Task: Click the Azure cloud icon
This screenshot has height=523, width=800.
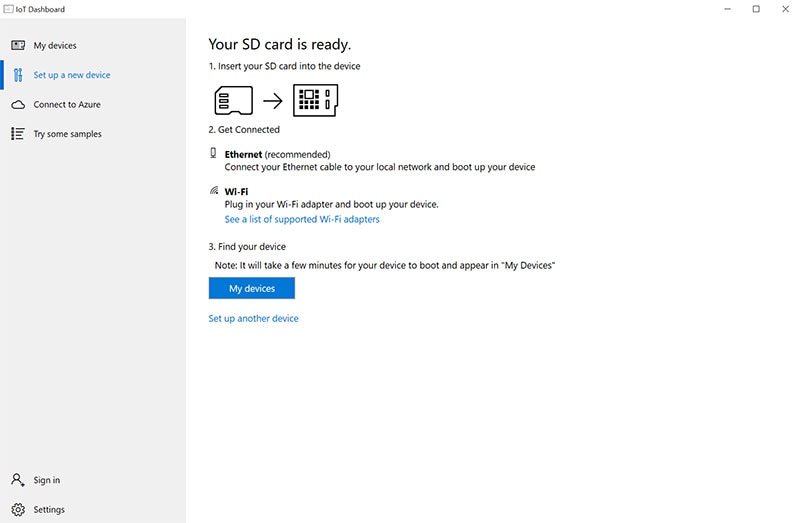Action: (18, 104)
